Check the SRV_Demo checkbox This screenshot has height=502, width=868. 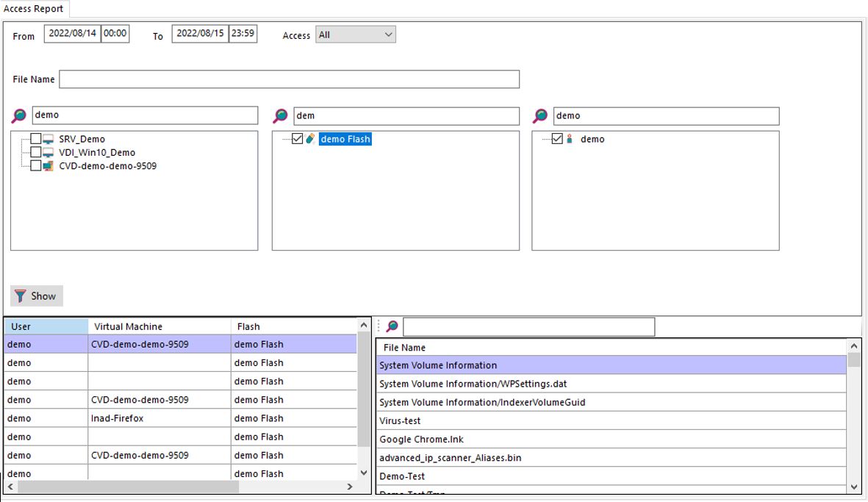tap(36, 139)
